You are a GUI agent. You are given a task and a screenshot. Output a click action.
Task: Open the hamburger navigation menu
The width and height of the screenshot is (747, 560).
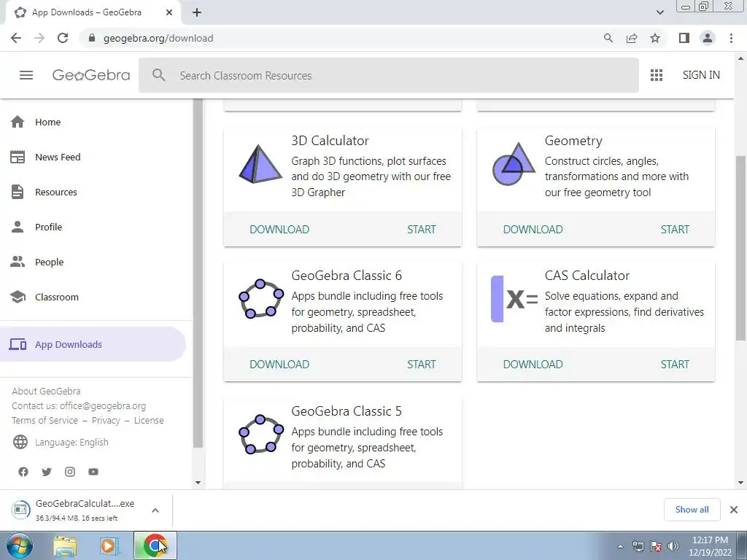(26, 75)
